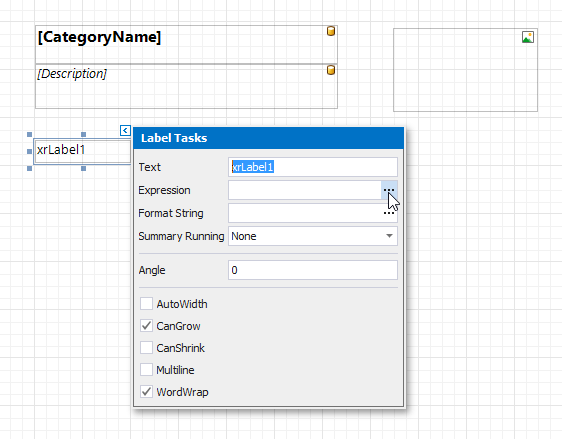Select the CategoryName label control
This screenshot has height=439, width=562.
point(186,44)
